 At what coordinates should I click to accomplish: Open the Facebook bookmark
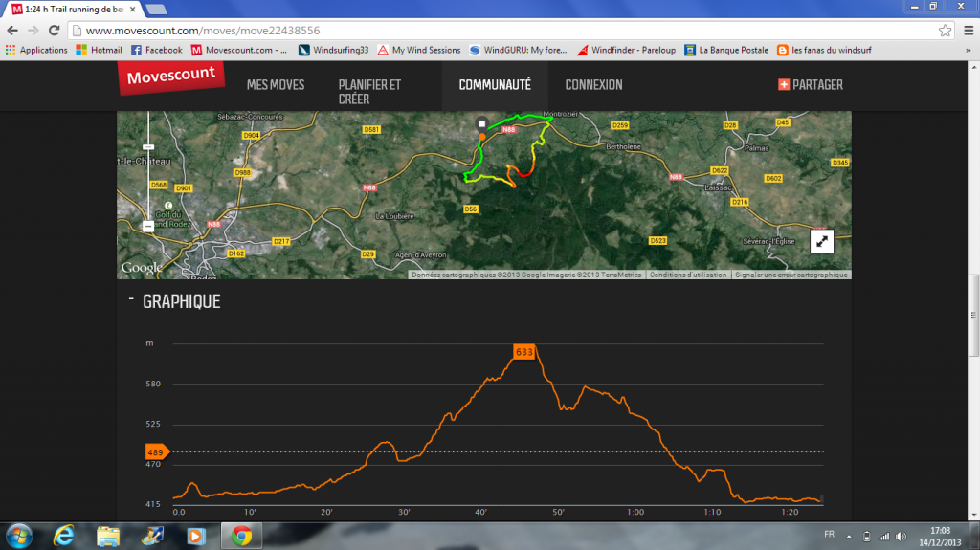(156, 50)
